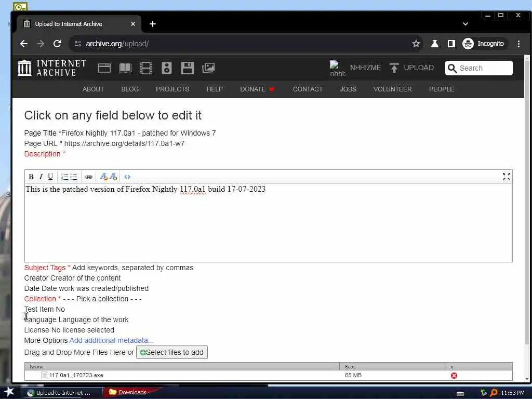Apply bold formatting in description editor
This screenshot has width=532, height=399.
click(x=31, y=177)
